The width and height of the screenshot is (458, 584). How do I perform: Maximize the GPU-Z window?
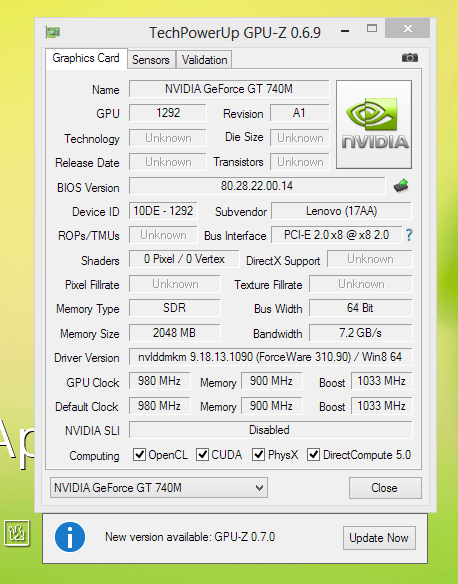372,28
